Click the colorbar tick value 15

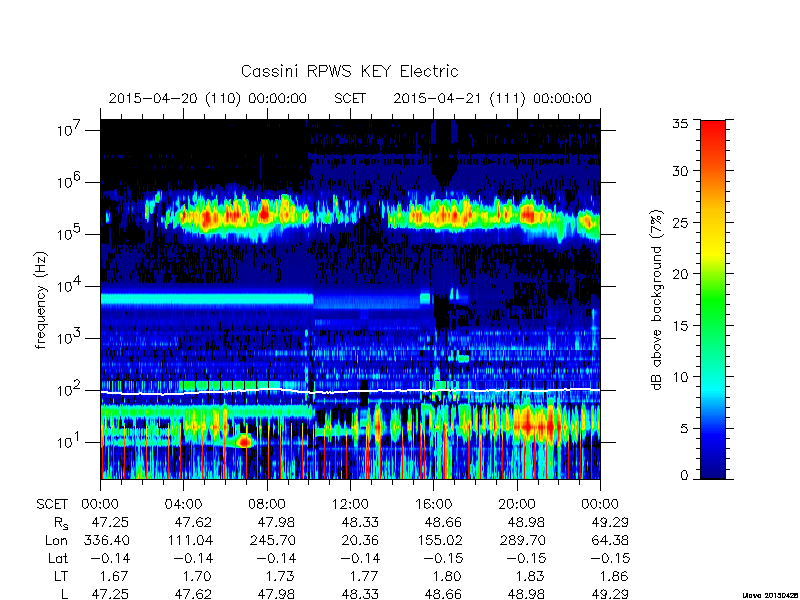[x=681, y=325]
